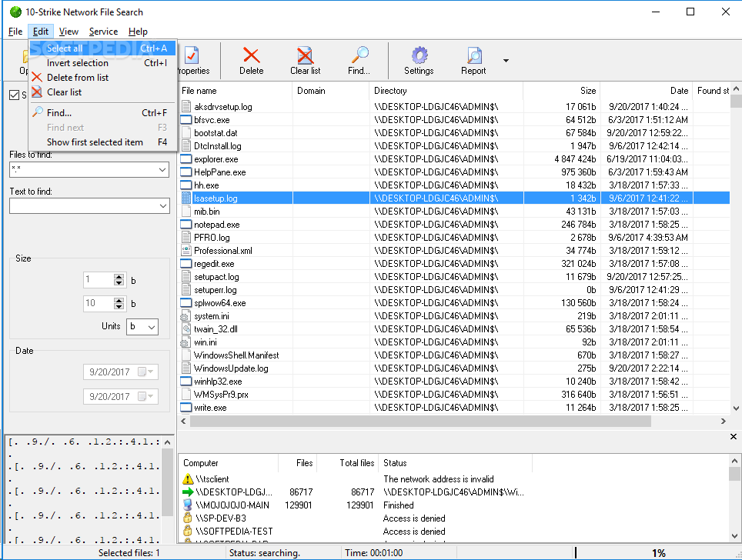
Task: Sort by File name column header
Action: (x=236, y=90)
